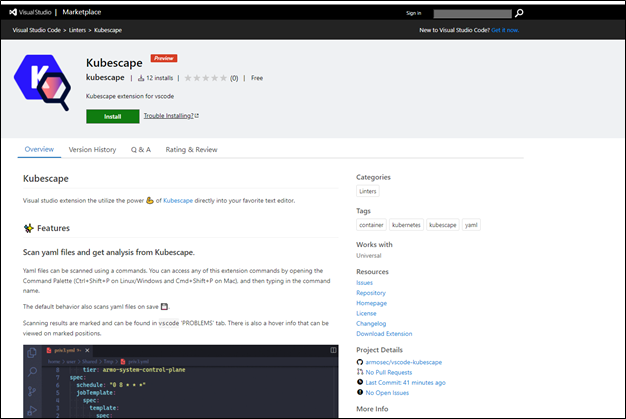Click the Preview badge
This screenshot has width=626, height=419.
[164, 58]
